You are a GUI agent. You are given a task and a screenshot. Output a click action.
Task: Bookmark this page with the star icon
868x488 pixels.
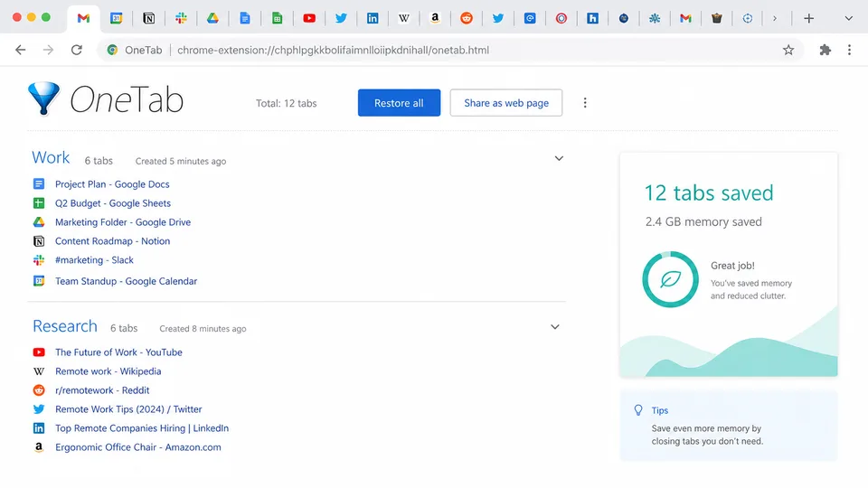(788, 50)
